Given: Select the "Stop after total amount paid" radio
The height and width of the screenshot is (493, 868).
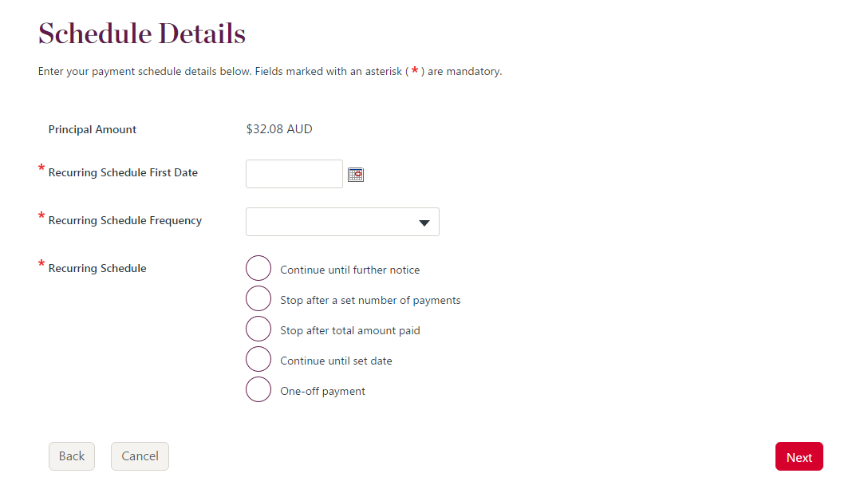Looking at the screenshot, I should 258,329.
